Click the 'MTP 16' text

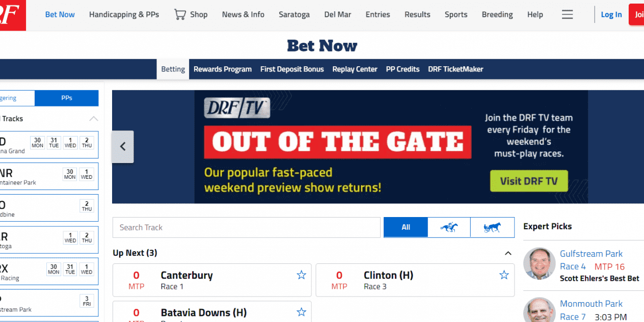609,266
